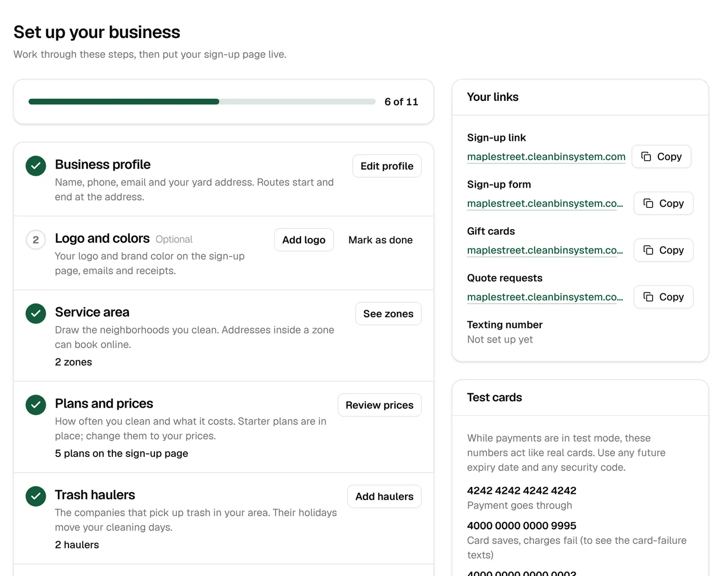Click the Plans and prices checkmark icon

click(x=36, y=405)
